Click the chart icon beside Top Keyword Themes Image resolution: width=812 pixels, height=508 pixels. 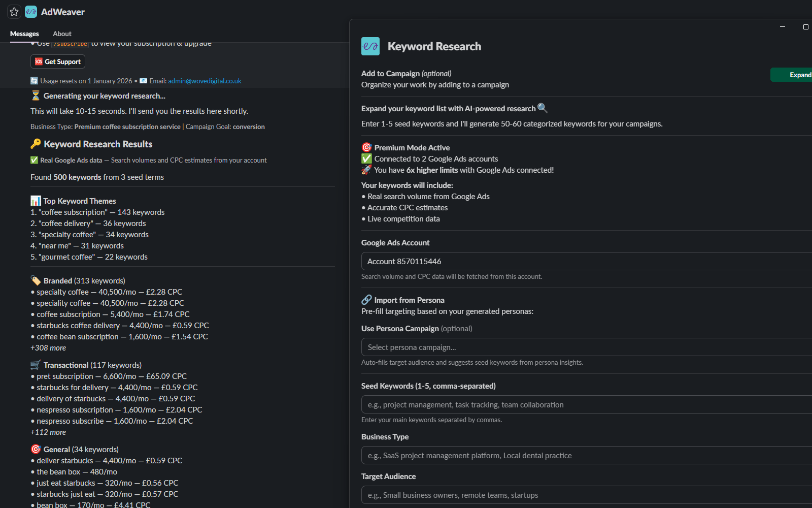coord(36,201)
